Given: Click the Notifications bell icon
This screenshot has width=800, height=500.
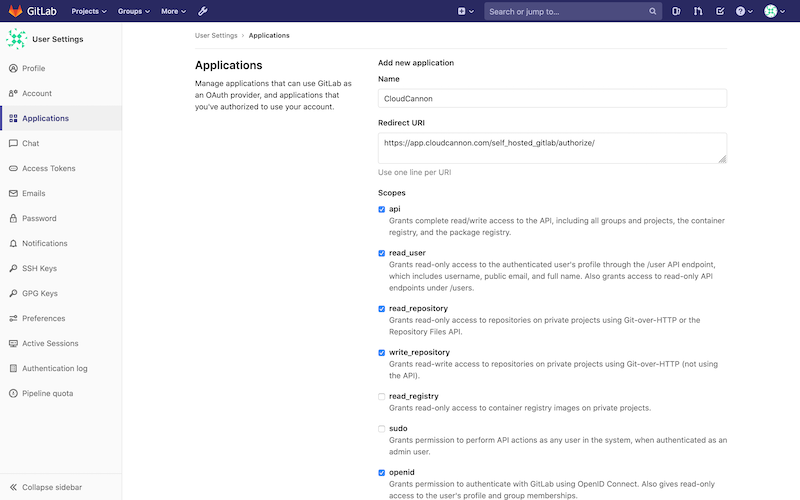Looking at the screenshot, I should pos(13,243).
